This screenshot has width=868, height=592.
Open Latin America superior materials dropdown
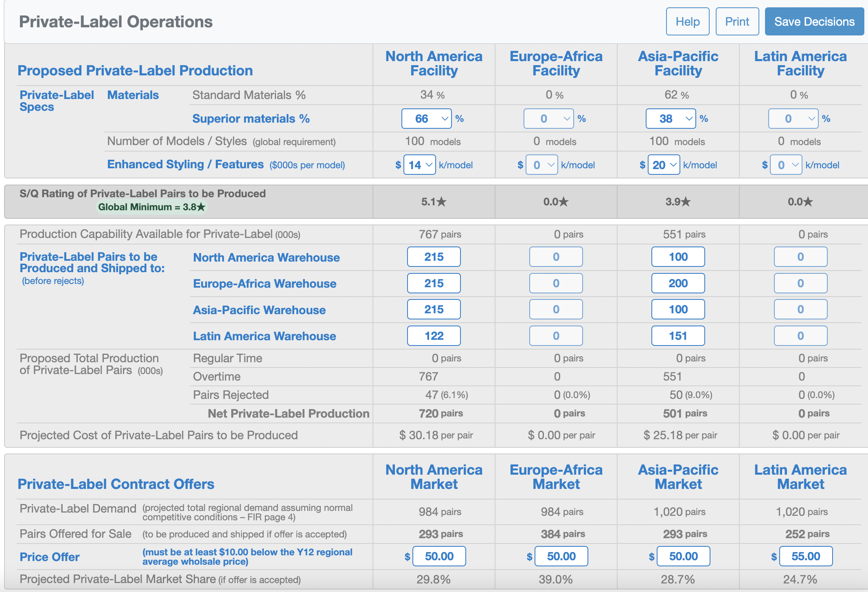793,119
